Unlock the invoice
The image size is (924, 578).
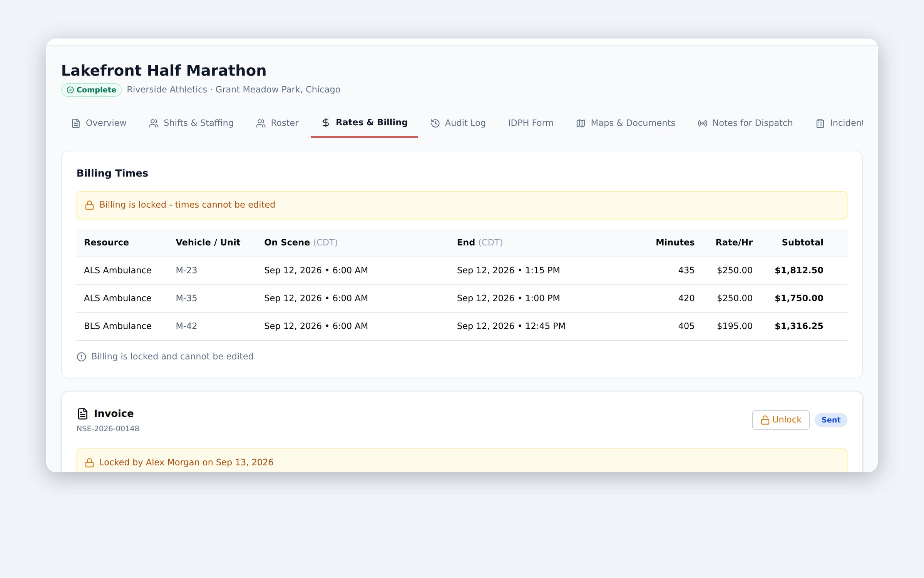click(781, 420)
